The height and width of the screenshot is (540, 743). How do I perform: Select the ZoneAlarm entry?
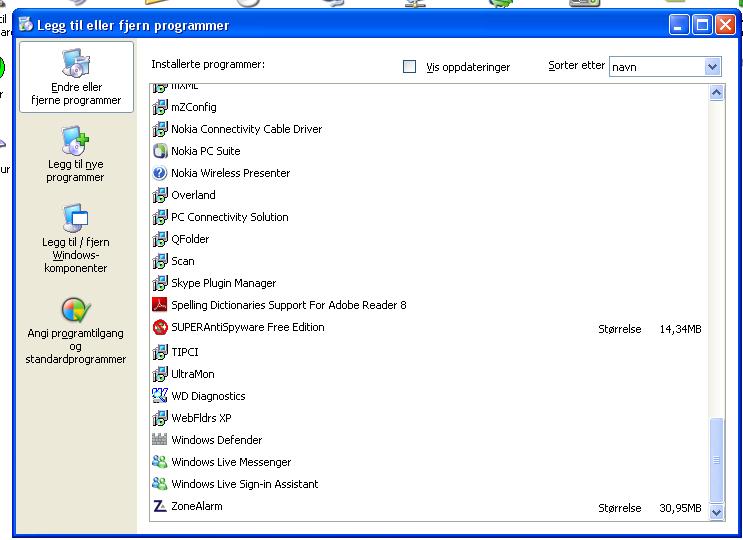429,507
